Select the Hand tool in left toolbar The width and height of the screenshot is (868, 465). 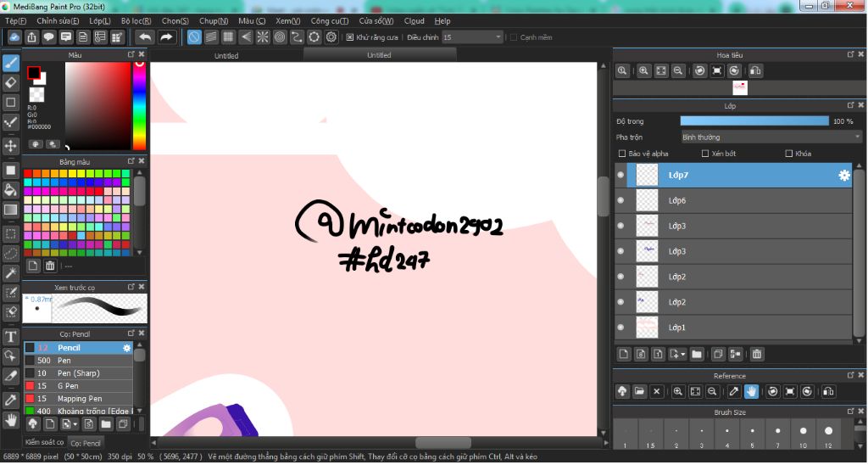click(x=10, y=419)
